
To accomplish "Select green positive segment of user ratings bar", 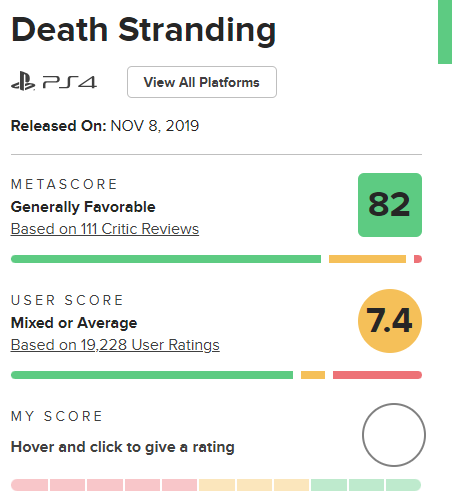I will pos(152,375).
